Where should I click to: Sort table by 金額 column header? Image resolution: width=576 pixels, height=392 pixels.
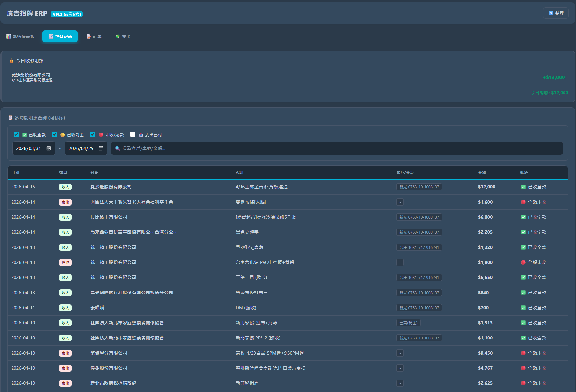coord(482,172)
